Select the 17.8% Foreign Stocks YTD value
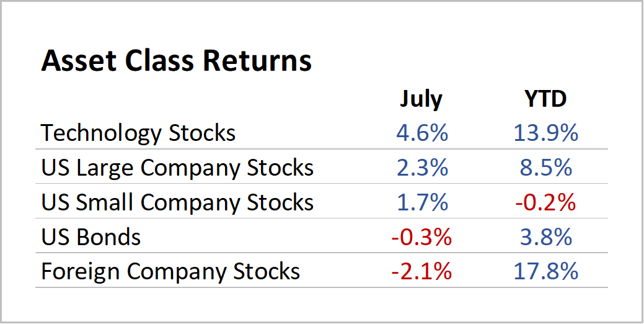 pos(545,271)
